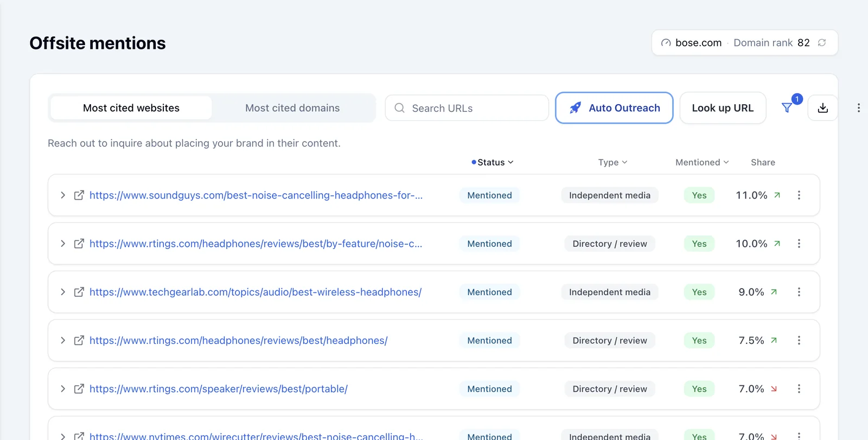Image resolution: width=868 pixels, height=440 pixels.
Task: Switch to Most cited domains tab
Action: point(292,108)
